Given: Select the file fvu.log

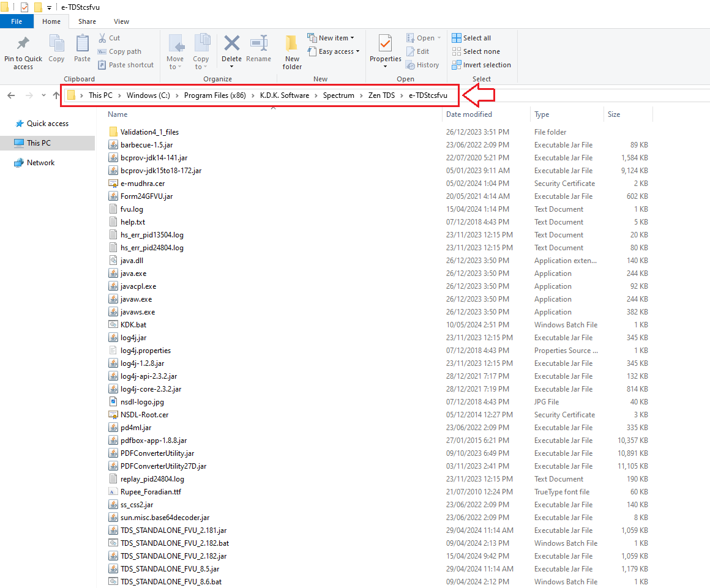Looking at the screenshot, I should click(x=132, y=209).
